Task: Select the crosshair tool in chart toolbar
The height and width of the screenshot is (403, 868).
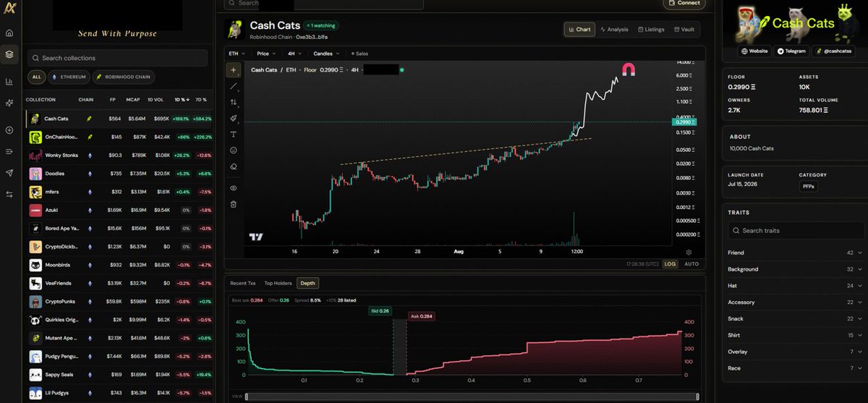Action: coord(233,70)
